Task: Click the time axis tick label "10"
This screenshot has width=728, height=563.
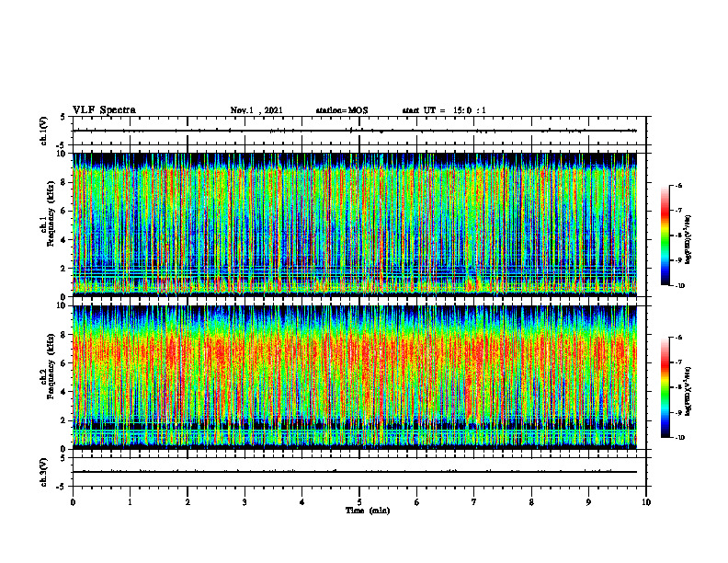Action: (x=646, y=502)
